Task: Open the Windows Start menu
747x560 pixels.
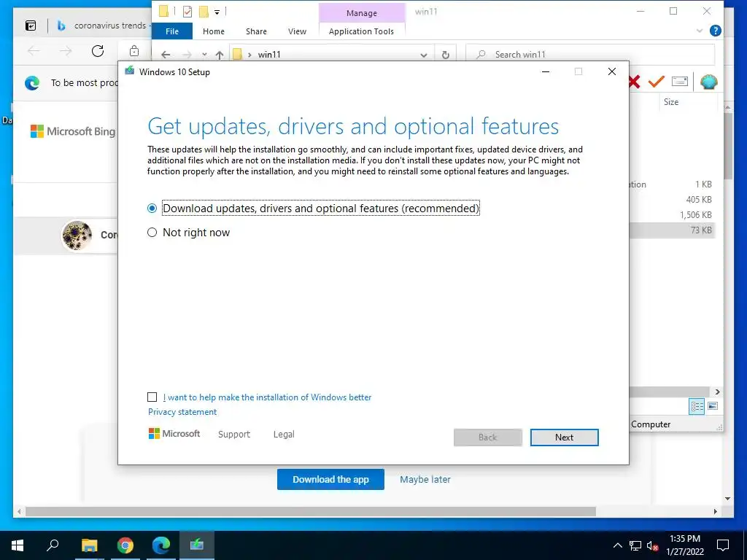Action: [x=18, y=545]
